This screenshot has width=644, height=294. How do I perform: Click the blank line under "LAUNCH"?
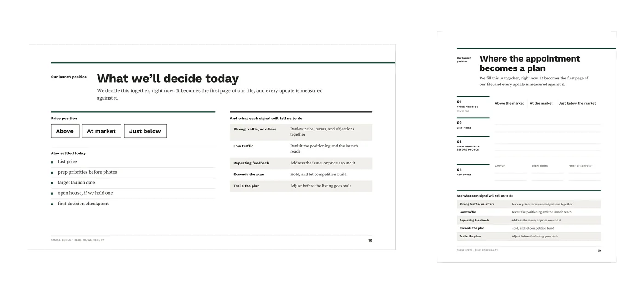(x=511, y=174)
